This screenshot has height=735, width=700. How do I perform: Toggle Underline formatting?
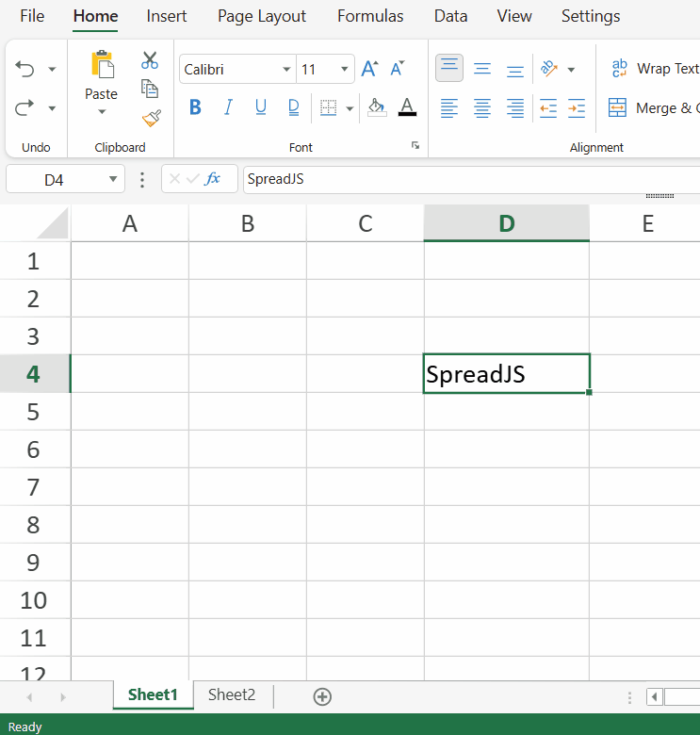[261, 107]
